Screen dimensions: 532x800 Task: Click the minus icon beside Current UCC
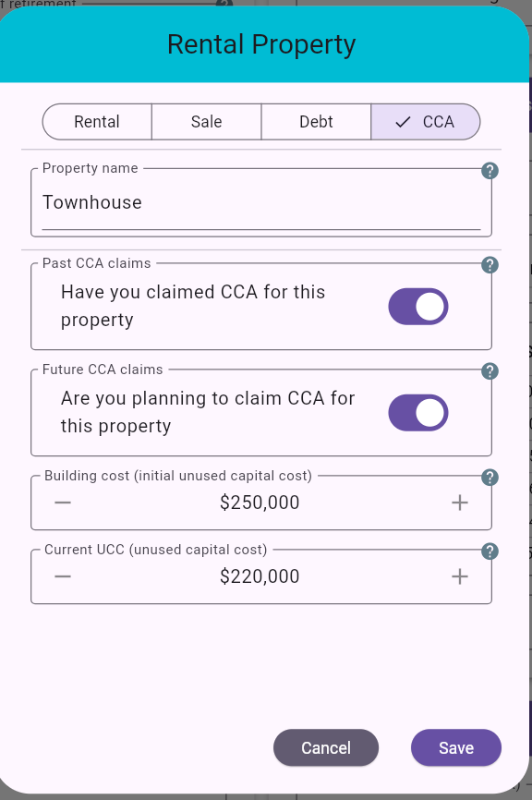point(63,576)
